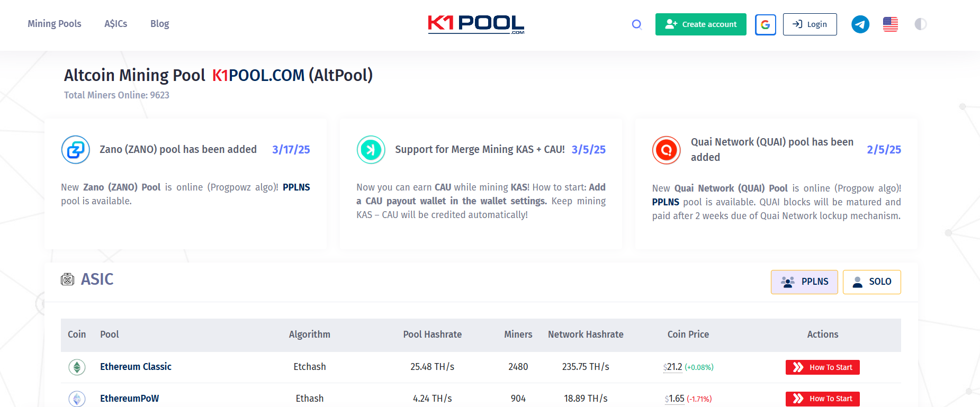Click the EthereumPoW coin icon
Image resolution: width=980 pixels, height=407 pixels.
[77, 399]
